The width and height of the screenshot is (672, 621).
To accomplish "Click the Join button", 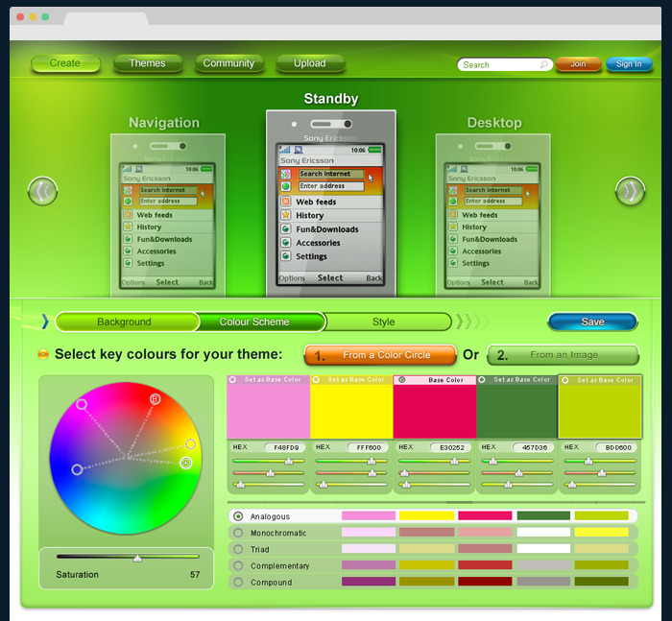I will click(579, 64).
